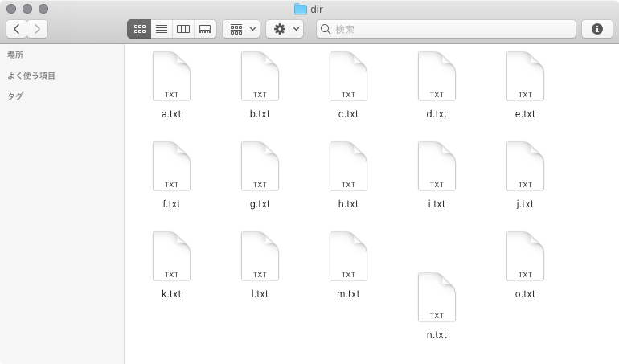619x364 pixels.
Task: Click the forward navigation arrow
Action: click(37, 29)
